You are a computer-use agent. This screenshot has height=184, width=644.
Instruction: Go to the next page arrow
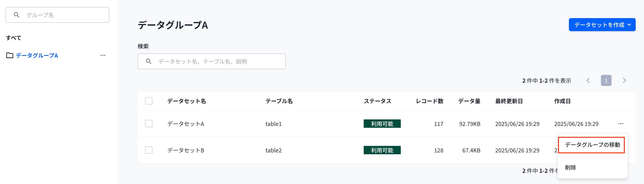click(624, 80)
